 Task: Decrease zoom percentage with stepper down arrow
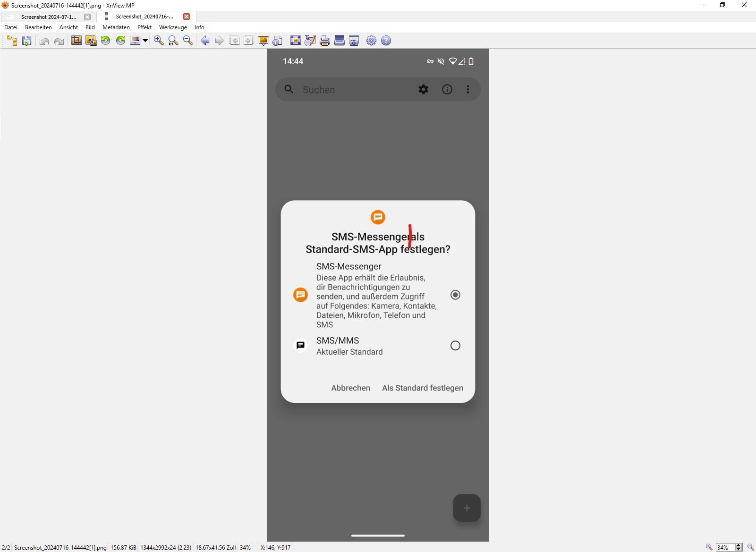tap(739, 550)
